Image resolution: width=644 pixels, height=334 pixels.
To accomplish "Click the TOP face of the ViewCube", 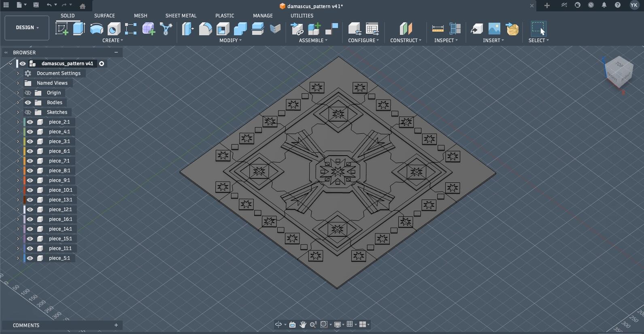I will pos(619,64).
